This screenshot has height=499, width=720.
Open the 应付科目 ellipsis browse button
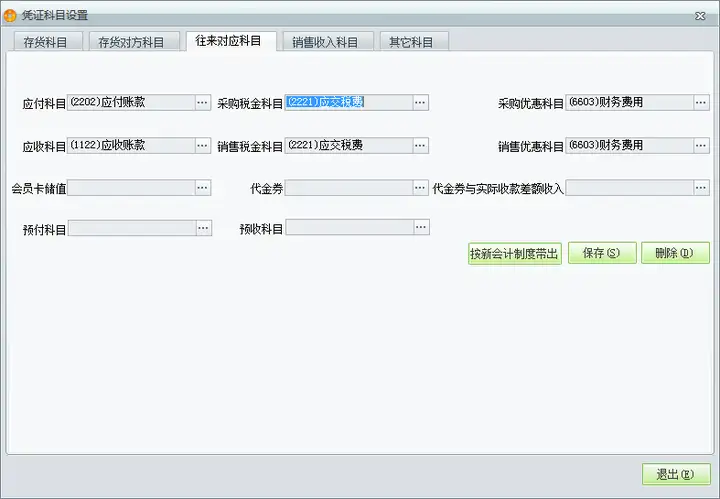202,102
